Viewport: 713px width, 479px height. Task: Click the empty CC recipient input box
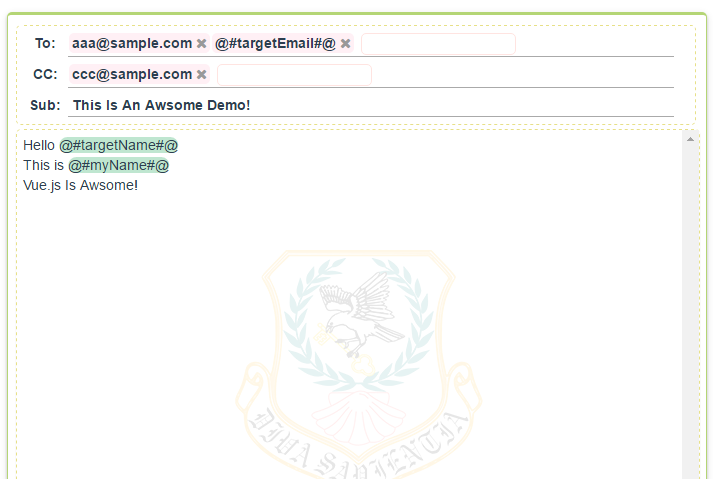(x=294, y=75)
